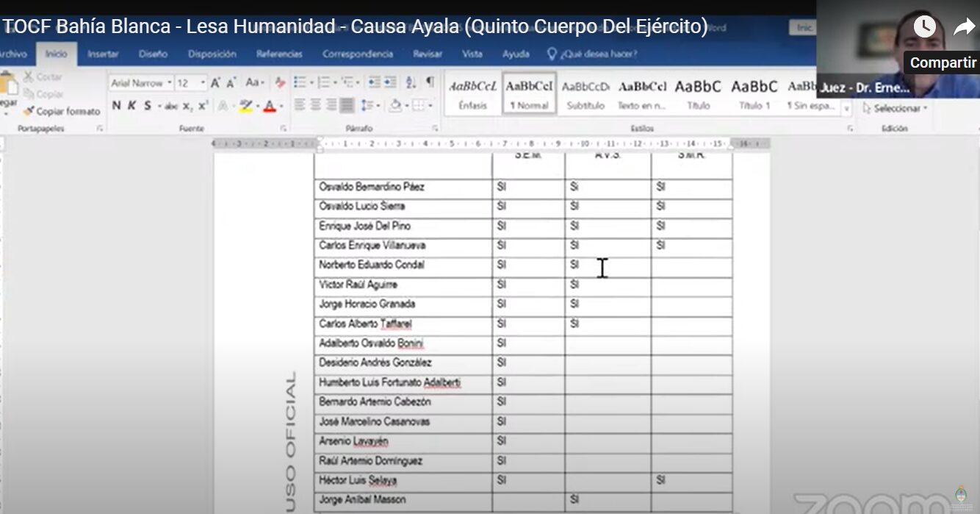Switch to the Diseño ribbon tab
Viewport: 980px width, 514px height.
click(153, 54)
